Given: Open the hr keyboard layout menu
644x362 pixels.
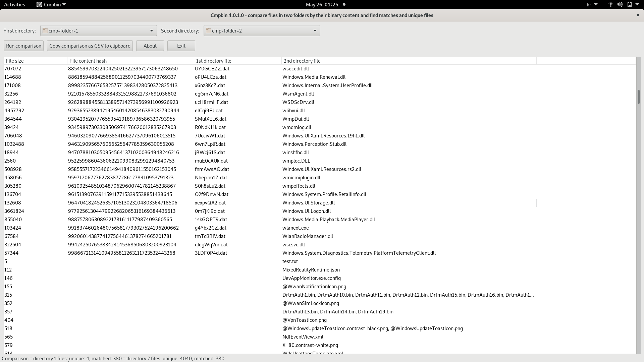Looking at the screenshot, I should pyautogui.click(x=592, y=4).
